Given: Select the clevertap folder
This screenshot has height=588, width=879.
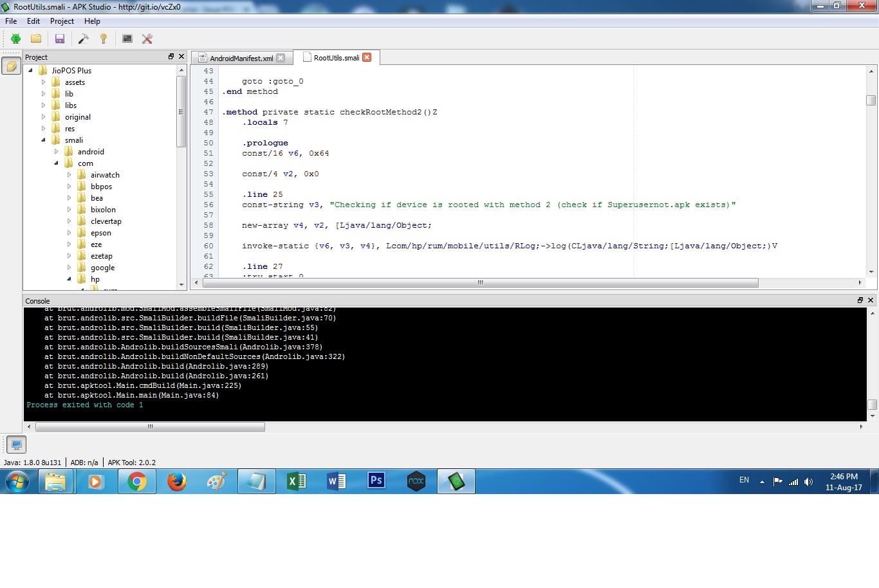Looking at the screenshot, I should 106,221.
